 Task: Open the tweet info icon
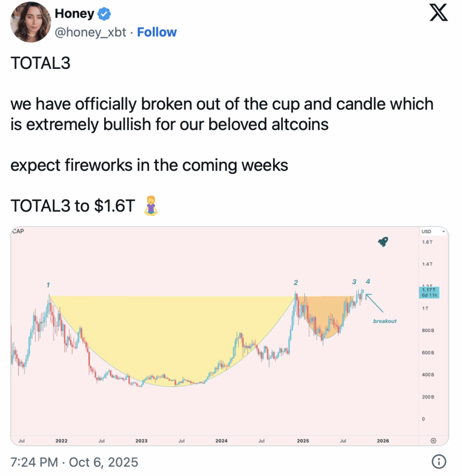coord(439,462)
